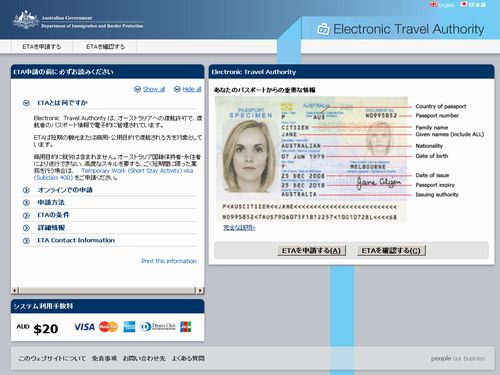Open the full explanation link below the passport
The image size is (500, 375).
point(239,228)
